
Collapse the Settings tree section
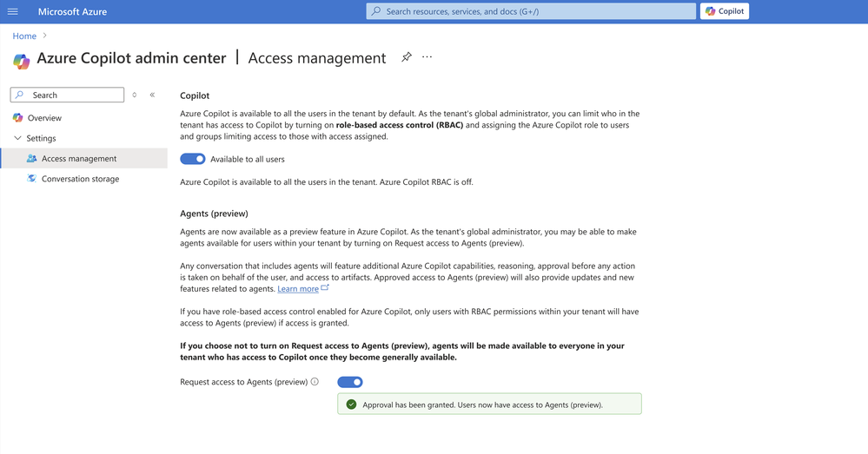click(x=17, y=138)
